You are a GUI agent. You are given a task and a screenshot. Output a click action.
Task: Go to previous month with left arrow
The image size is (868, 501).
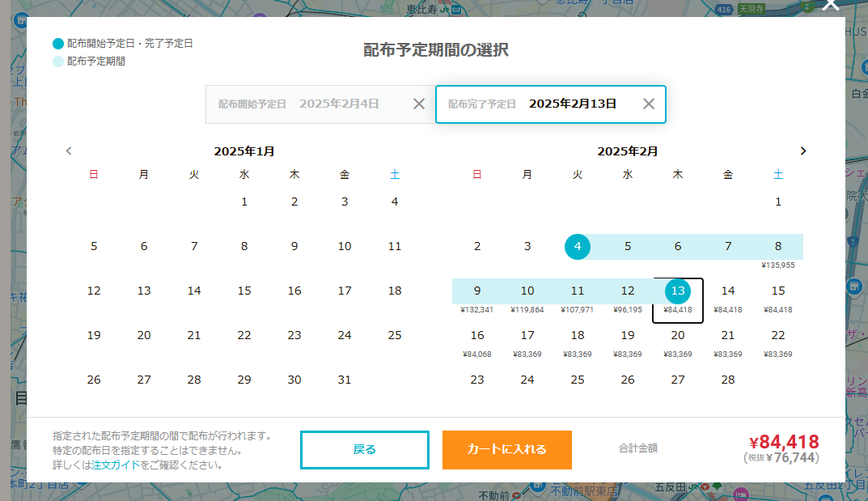click(69, 151)
